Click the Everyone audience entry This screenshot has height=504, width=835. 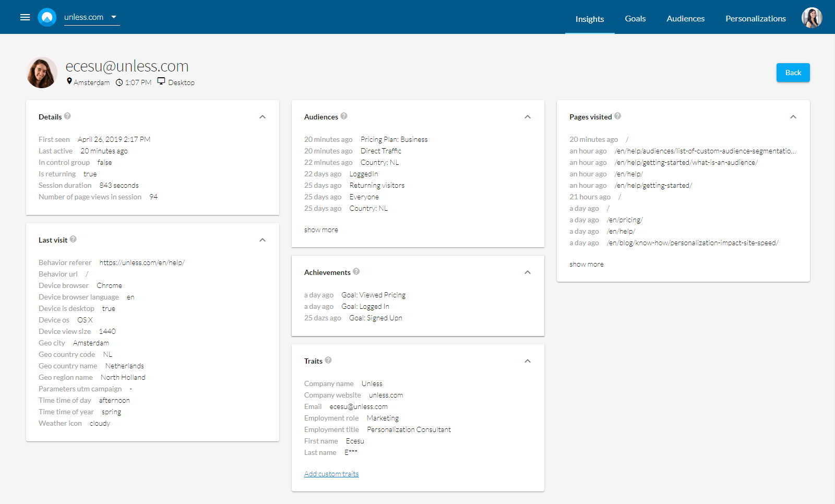click(364, 197)
